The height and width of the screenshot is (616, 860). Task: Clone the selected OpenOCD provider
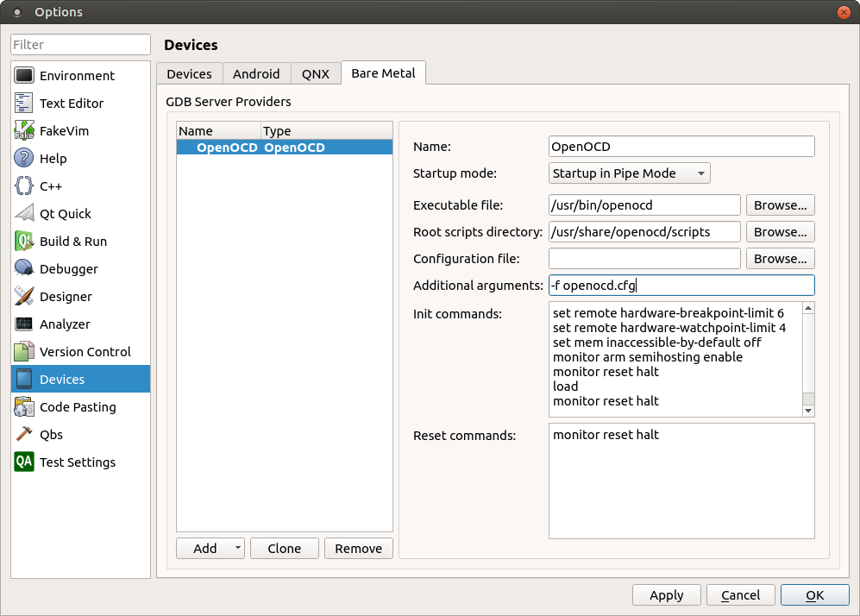point(284,549)
